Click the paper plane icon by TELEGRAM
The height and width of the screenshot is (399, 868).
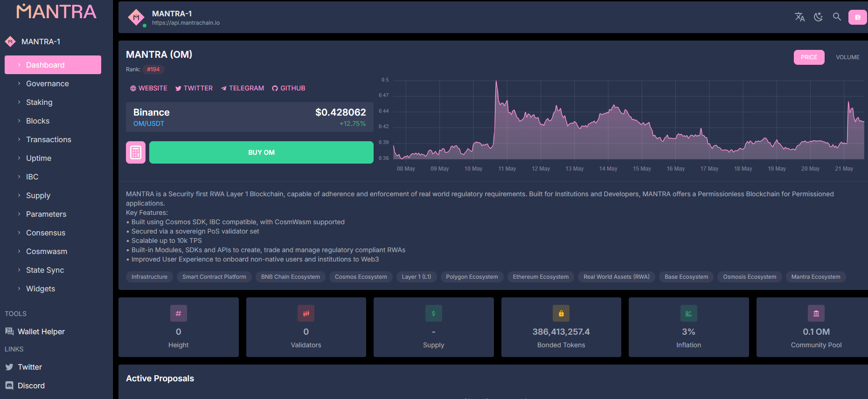tap(224, 88)
